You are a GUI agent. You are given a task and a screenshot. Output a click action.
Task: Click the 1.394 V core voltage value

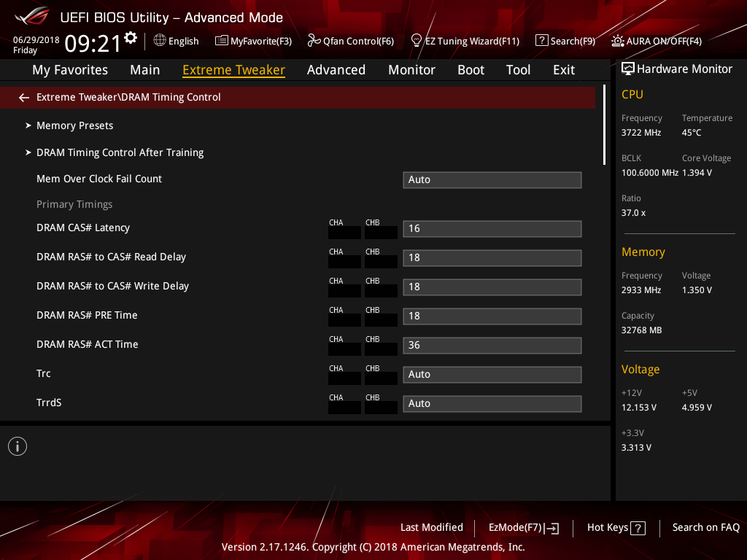(x=697, y=174)
